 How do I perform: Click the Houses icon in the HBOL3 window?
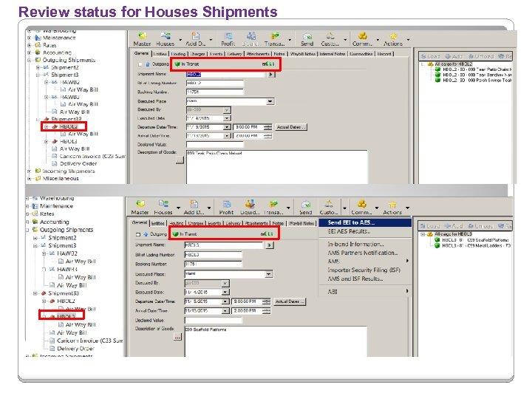pos(163,204)
